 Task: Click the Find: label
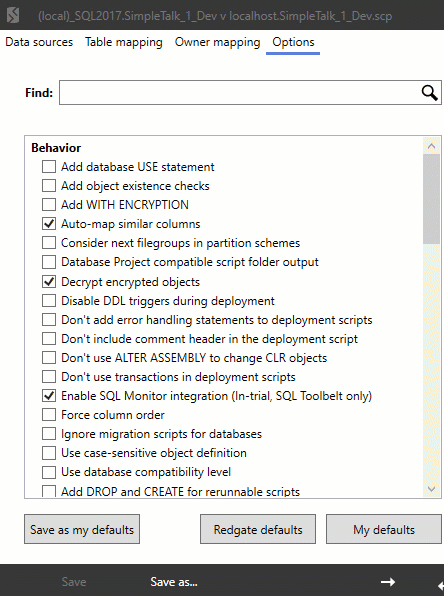(39, 92)
